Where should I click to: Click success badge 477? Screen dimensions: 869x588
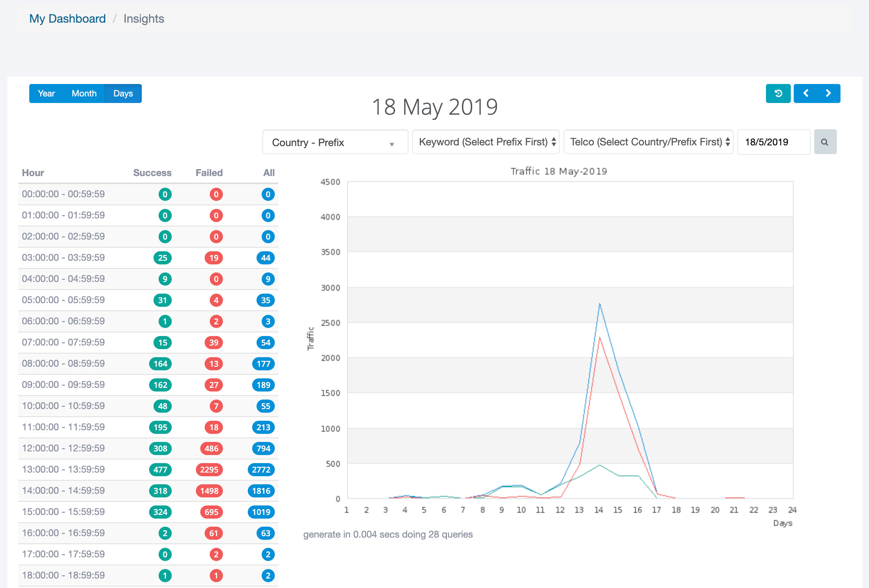[160, 470]
